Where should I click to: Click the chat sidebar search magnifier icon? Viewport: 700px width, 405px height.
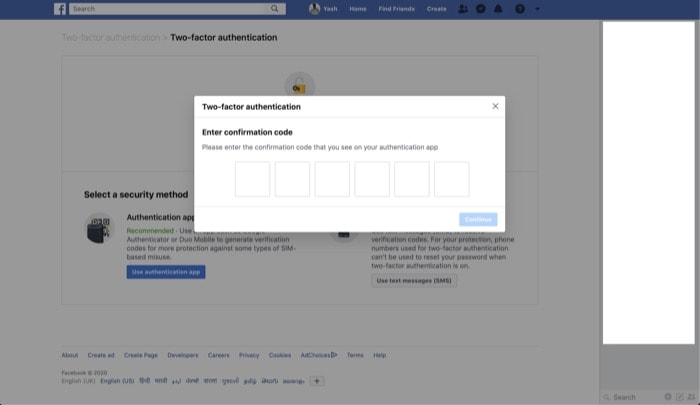[x=607, y=397]
